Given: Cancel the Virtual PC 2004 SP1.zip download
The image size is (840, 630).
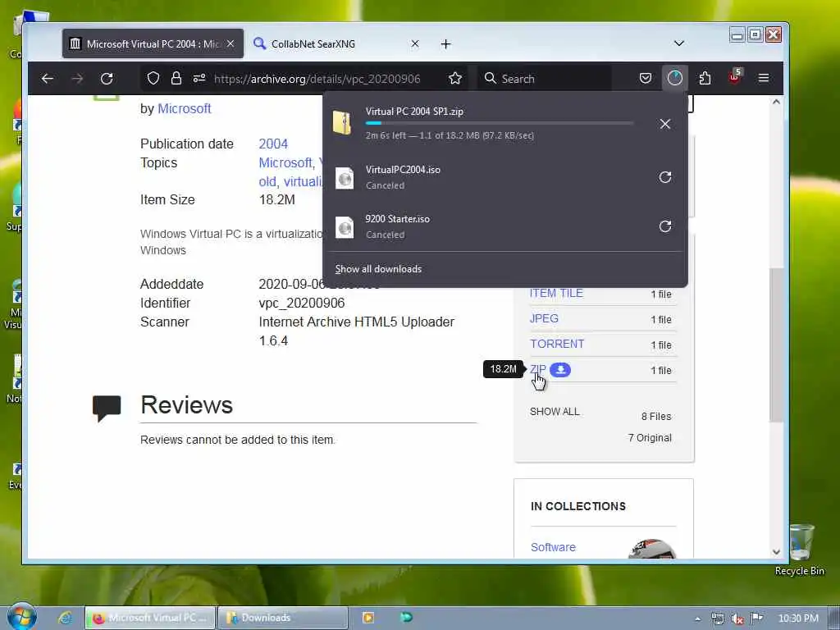Looking at the screenshot, I should coord(665,124).
